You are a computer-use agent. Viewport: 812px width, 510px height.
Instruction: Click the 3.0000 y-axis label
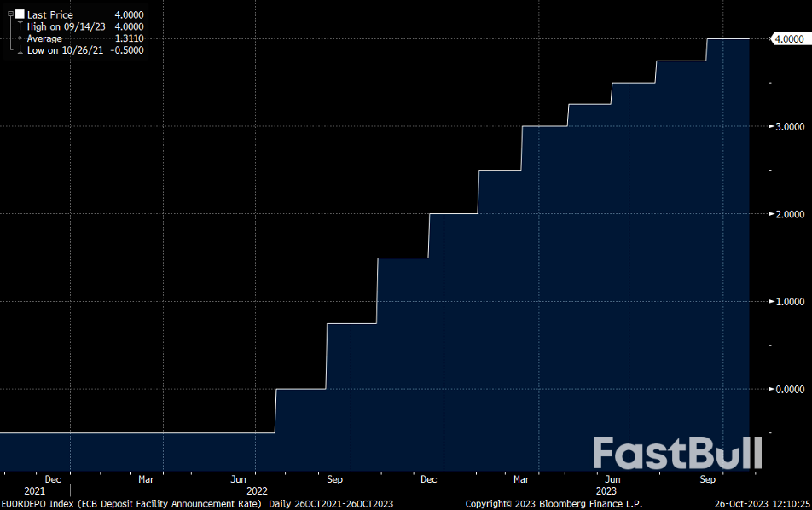coord(788,126)
